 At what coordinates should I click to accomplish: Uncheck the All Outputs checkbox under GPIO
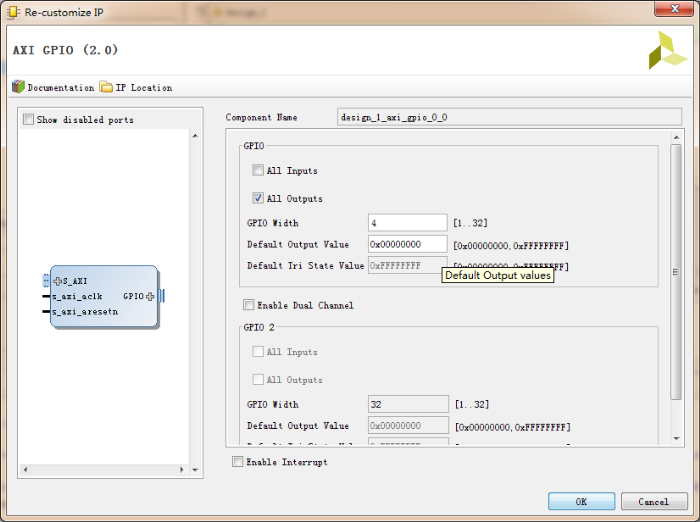[x=258, y=198]
